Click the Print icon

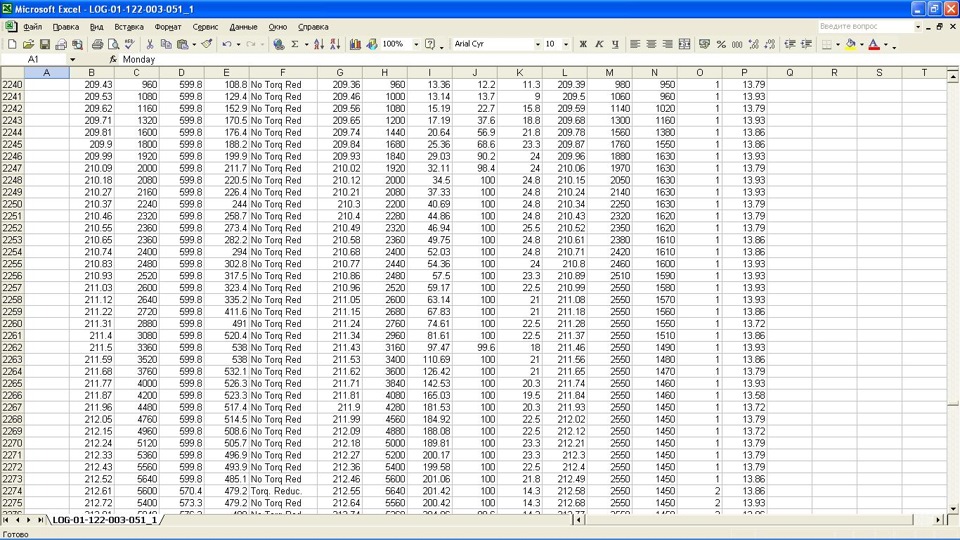pyautogui.click(x=97, y=44)
